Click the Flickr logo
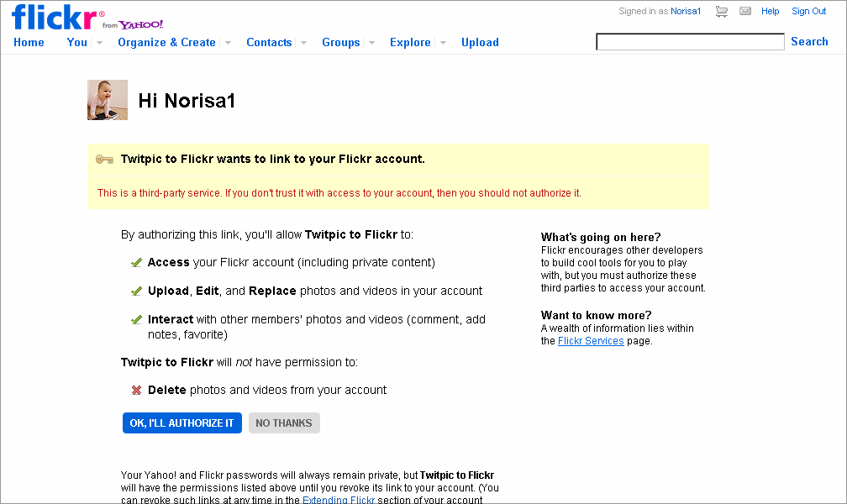 click(x=54, y=18)
